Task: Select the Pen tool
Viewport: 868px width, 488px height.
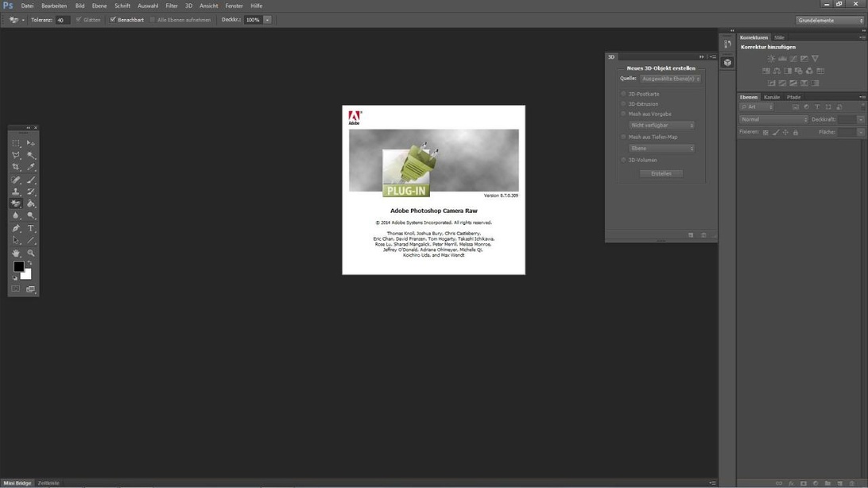Action: 16,228
